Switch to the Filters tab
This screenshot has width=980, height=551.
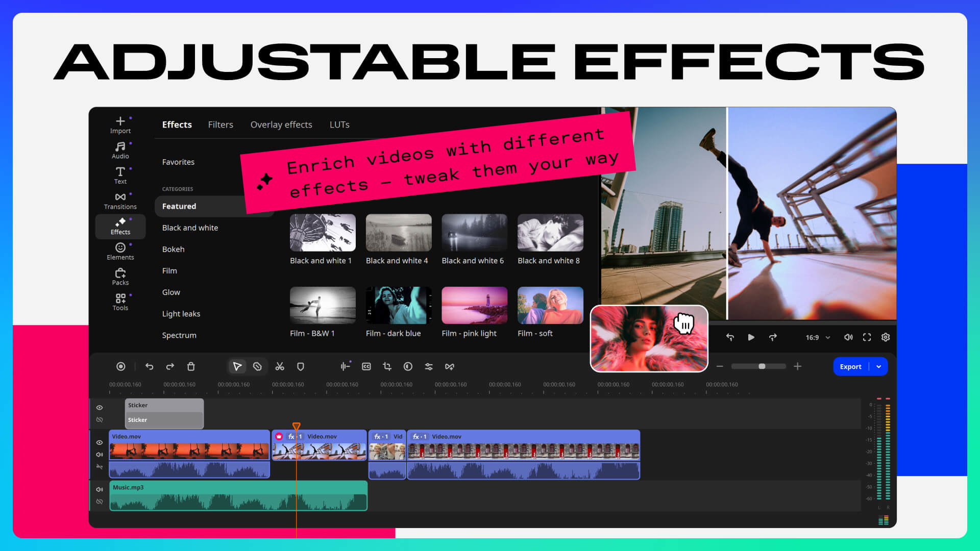(220, 124)
